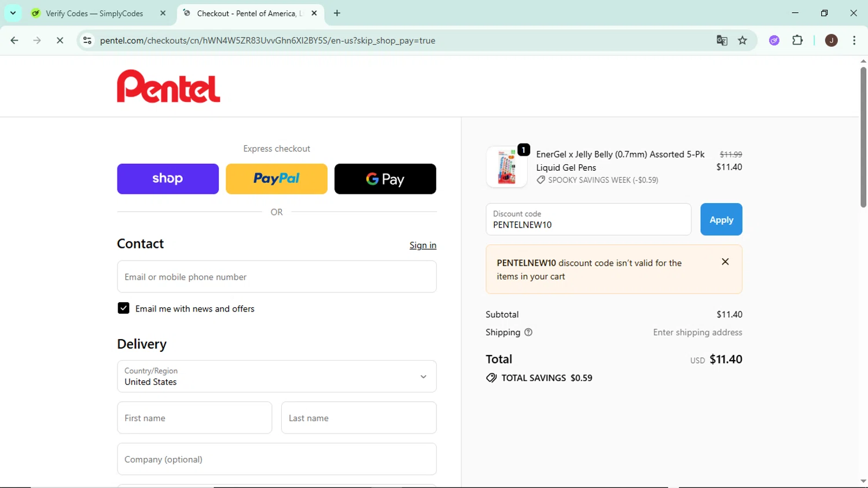868x488 pixels.
Task: Open the translate page icon
Action: point(722,41)
